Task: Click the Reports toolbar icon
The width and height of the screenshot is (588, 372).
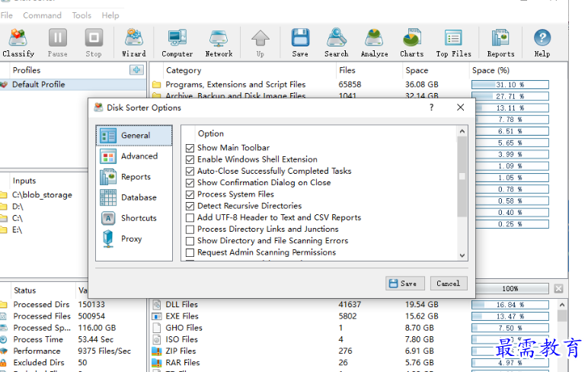Action: [500, 43]
